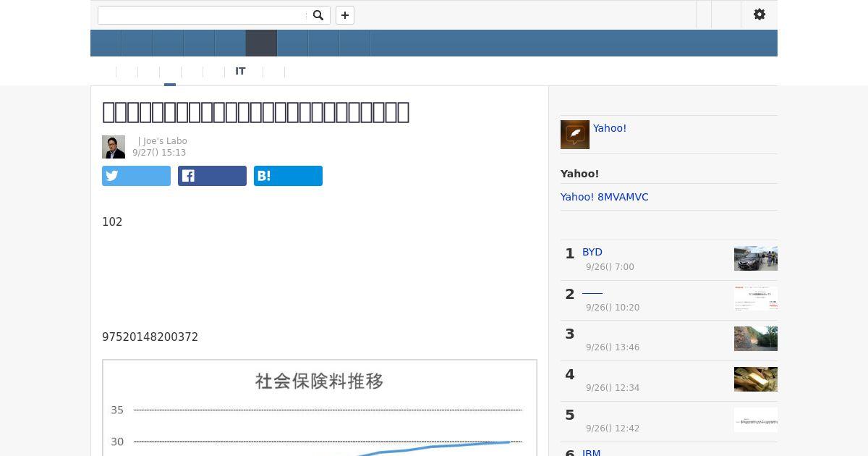Select the IT category tab
This screenshot has height=456, width=868.
click(x=240, y=71)
